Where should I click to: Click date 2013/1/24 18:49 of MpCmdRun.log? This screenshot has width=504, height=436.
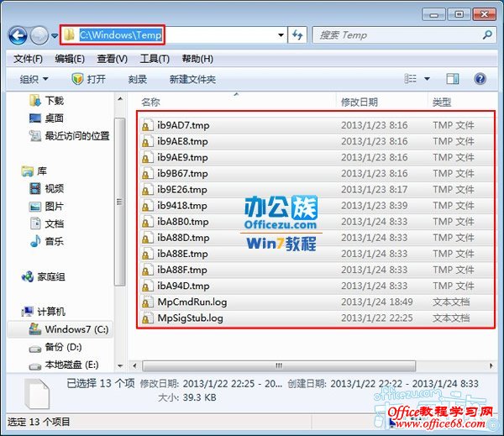click(377, 302)
